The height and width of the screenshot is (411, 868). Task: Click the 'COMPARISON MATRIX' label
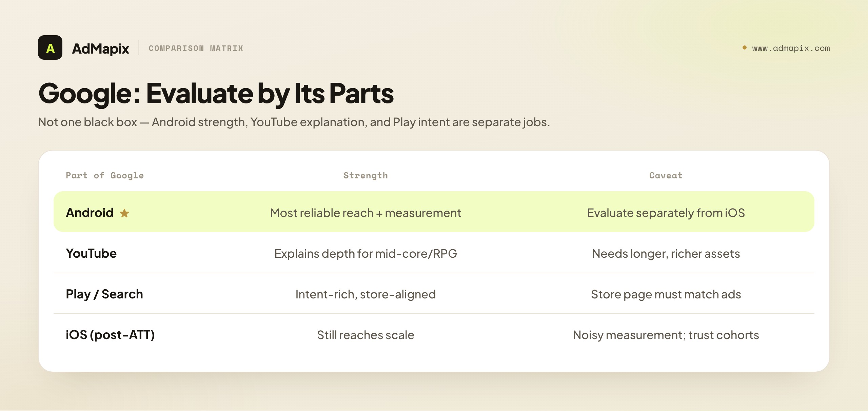point(196,48)
